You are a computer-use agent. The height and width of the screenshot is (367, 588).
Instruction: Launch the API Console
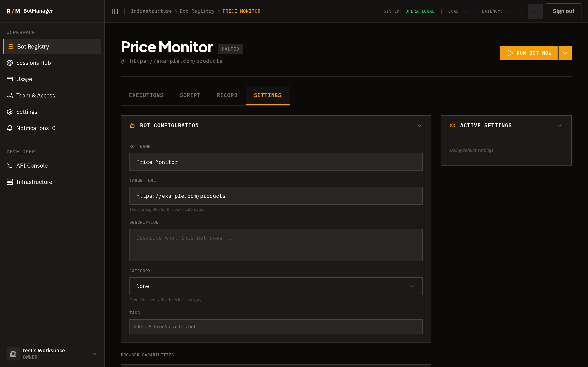point(32,166)
